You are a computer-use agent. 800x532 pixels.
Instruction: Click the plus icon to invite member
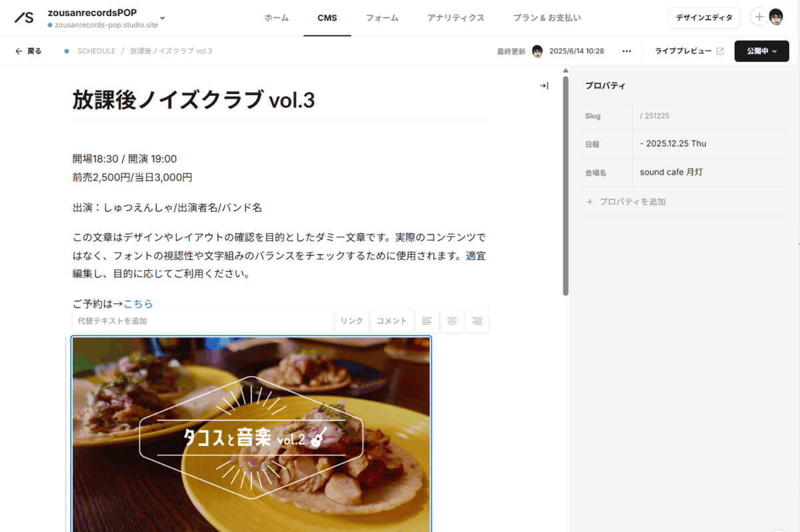coord(759,17)
